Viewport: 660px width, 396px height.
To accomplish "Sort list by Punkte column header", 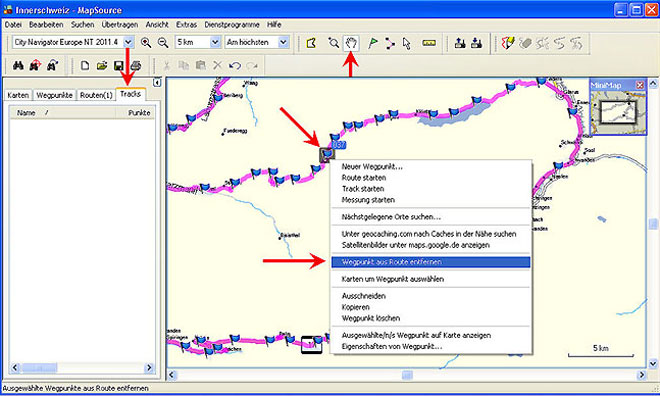I will (135, 113).
